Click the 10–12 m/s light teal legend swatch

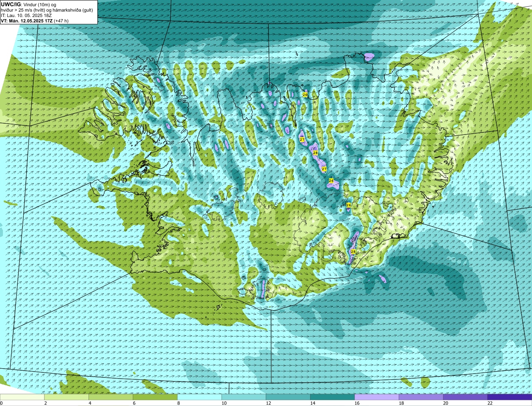click(x=244, y=397)
